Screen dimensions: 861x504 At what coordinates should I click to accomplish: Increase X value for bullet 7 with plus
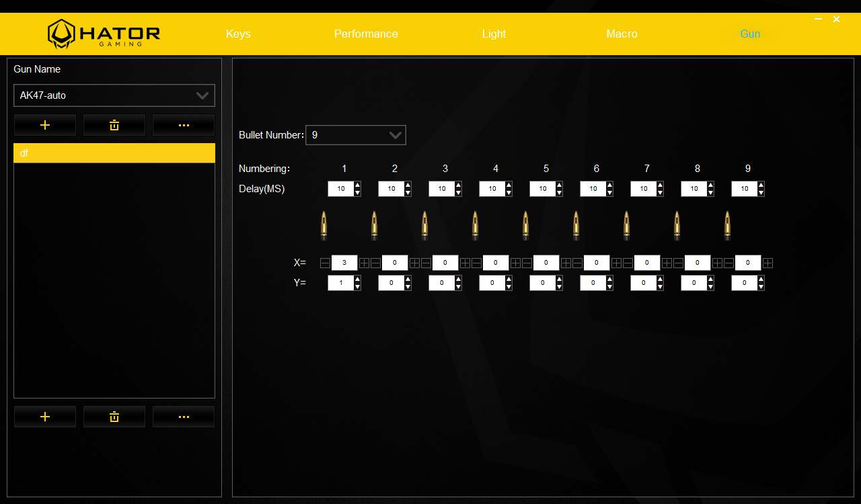pyautogui.click(x=667, y=263)
